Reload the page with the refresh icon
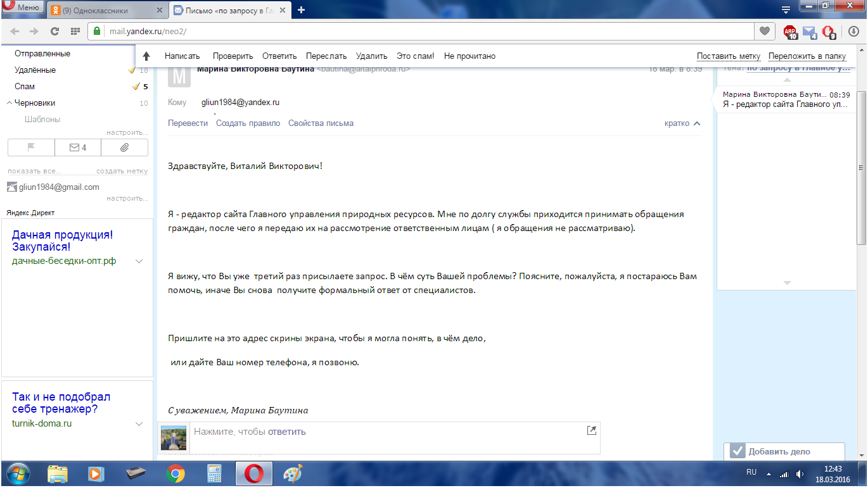The width and height of the screenshot is (868, 488). (x=55, y=31)
